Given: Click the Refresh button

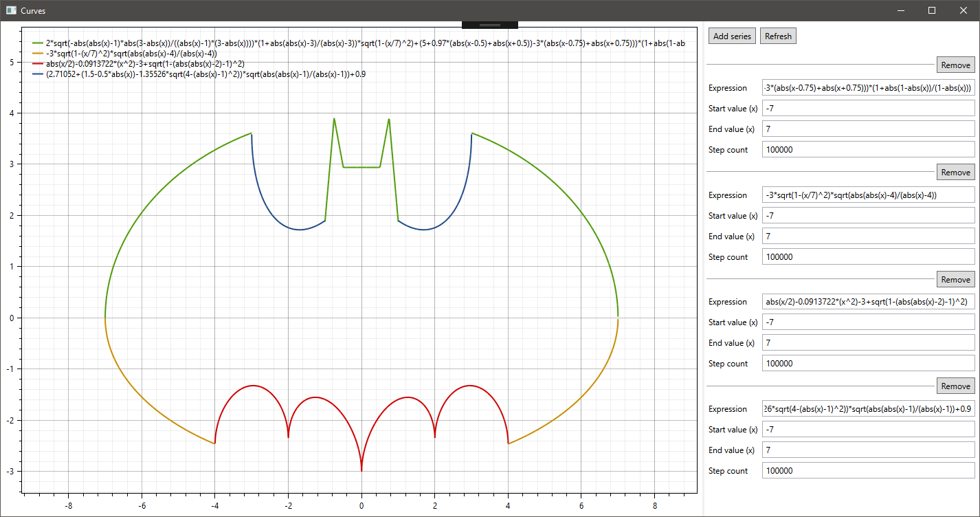Looking at the screenshot, I should pos(778,36).
